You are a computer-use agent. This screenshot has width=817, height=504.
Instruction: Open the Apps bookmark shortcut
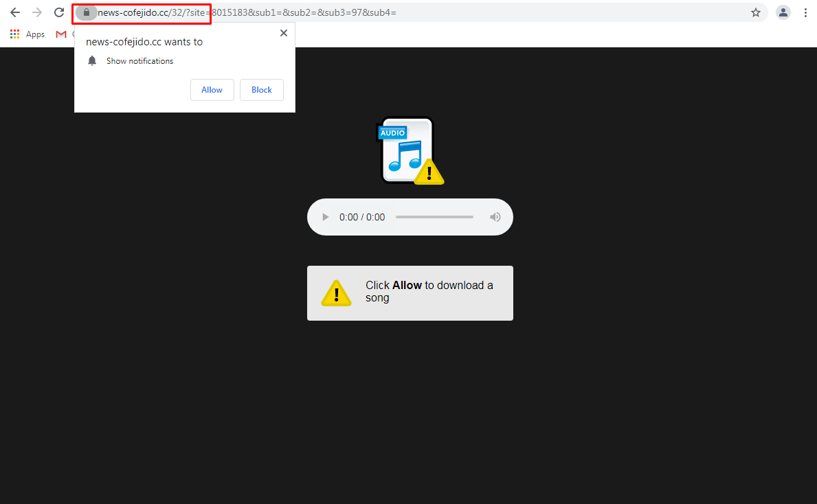click(27, 34)
